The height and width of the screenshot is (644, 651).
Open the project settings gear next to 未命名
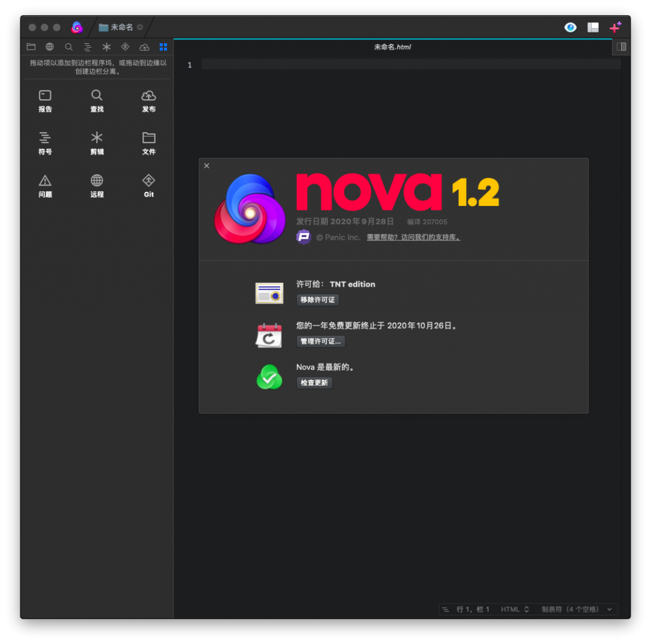click(x=140, y=27)
